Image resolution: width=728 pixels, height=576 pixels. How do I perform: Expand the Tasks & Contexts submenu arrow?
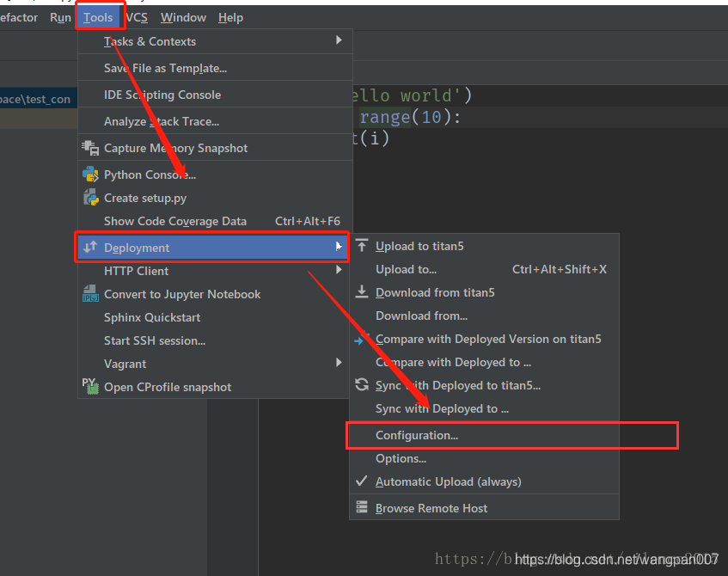pyautogui.click(x=339, y=40)
